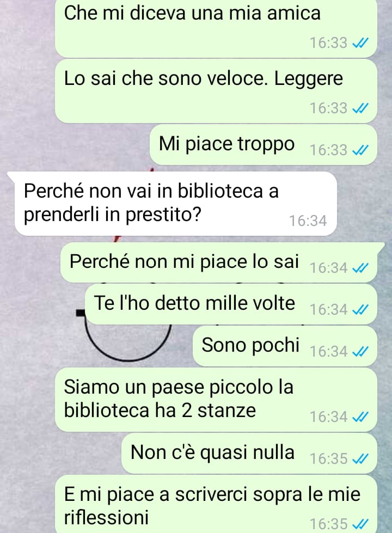The height and width of the screenshot is (533, 392).
Task: Select the message "Te l'ho detto mille volte"
Action: coord(231,304)
